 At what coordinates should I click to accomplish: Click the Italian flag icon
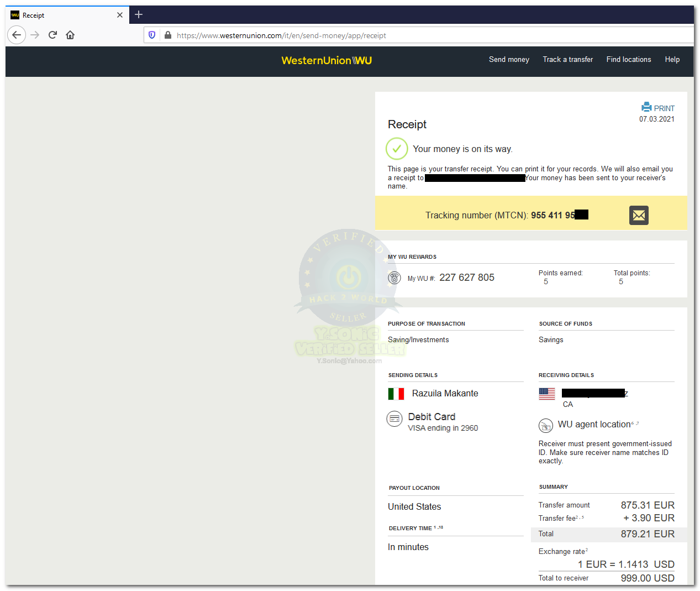396,394
